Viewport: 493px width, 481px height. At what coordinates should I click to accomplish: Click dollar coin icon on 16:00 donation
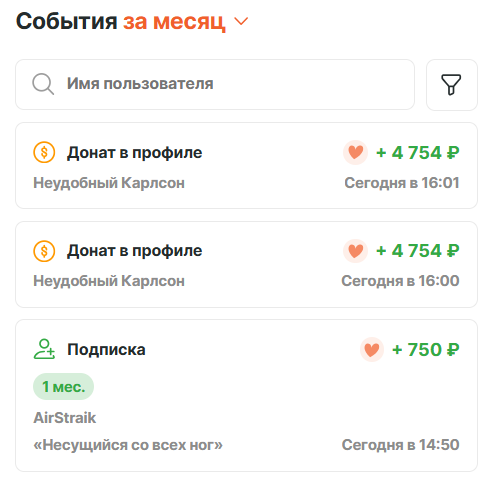(x=44, y=251)
